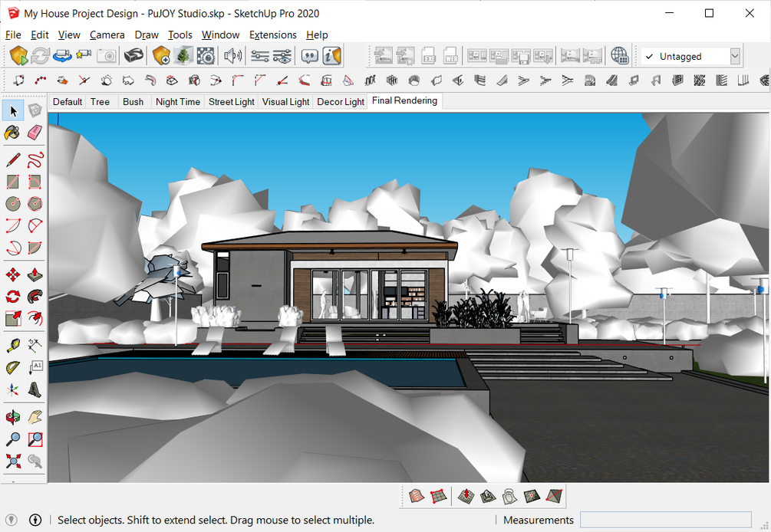Open the Draw menu
This screenshot has width=771, height=532.
click(147, 34)
